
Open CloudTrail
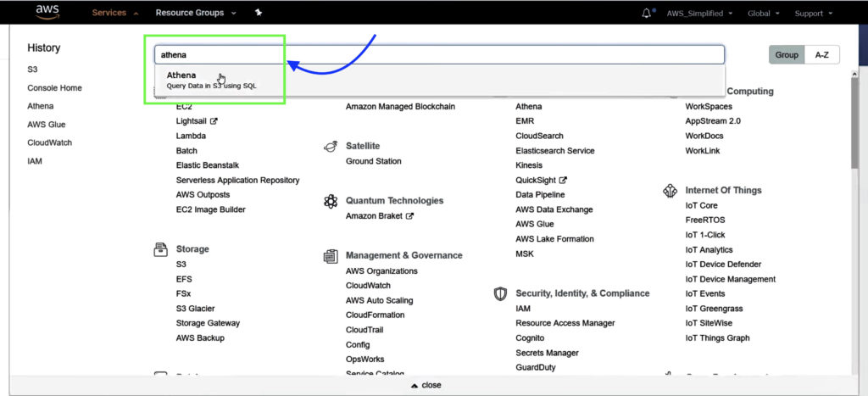364,330
